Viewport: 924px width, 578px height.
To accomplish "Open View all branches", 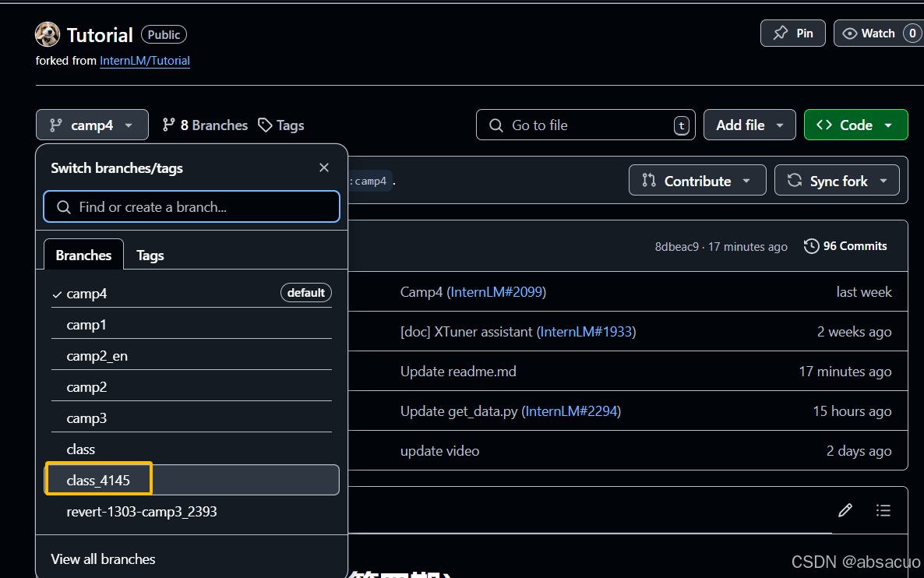I will 103,559.
